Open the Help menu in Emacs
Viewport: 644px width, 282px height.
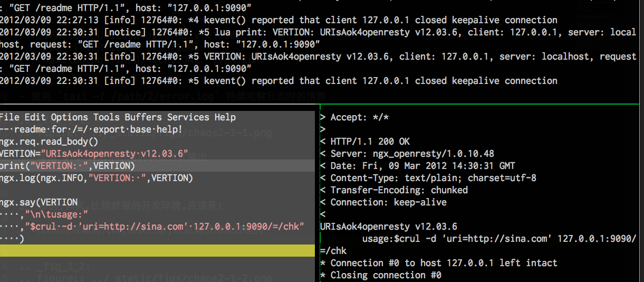coord(225,117)
